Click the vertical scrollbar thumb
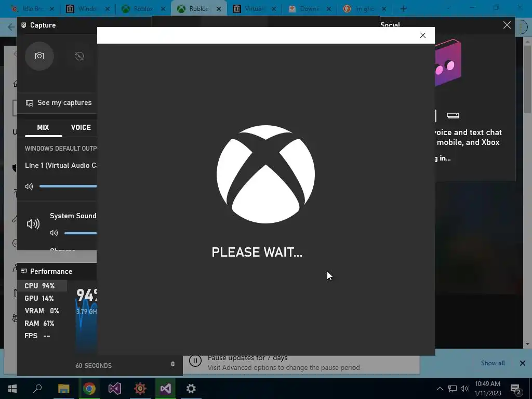Viewport: 532px width, 399px height. pyautogui.click(x=527, y=79)
